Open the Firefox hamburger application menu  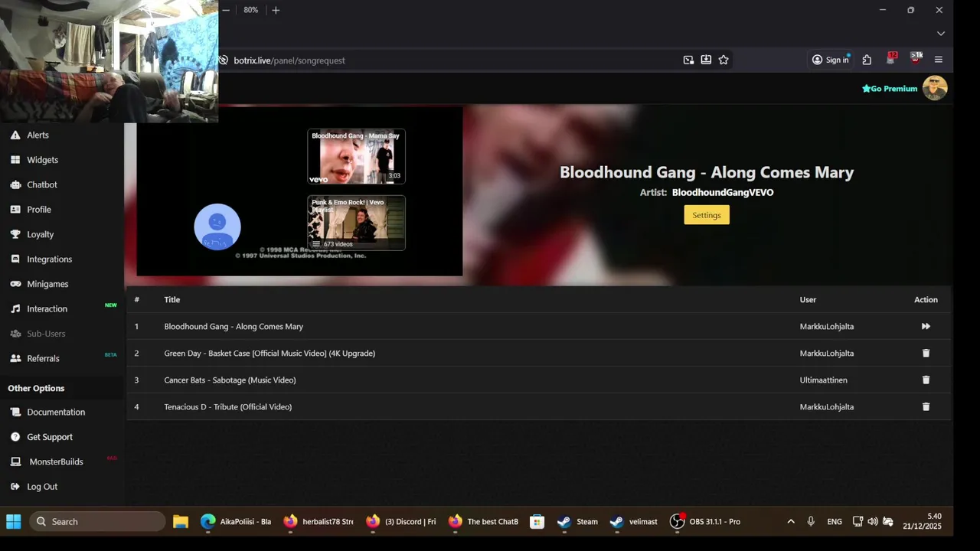pos(939,60)
